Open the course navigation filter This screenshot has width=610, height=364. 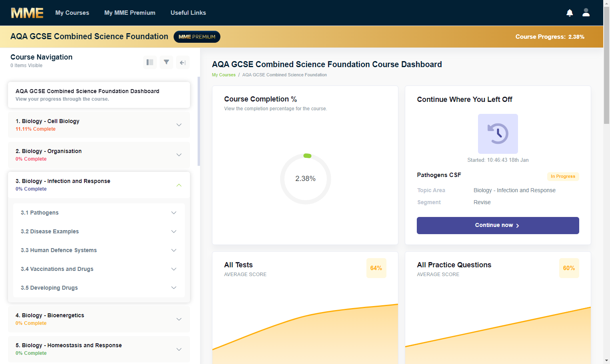166,62
